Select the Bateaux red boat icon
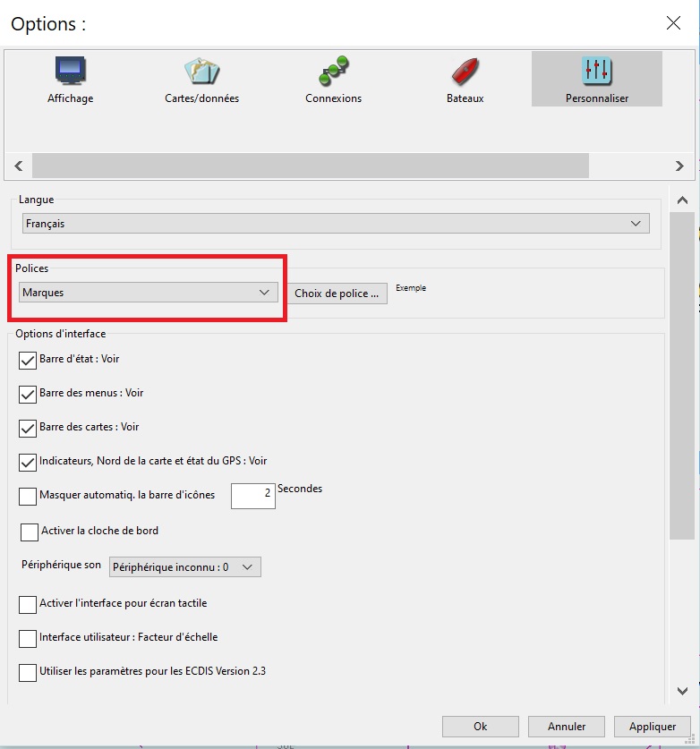 point(465,72)
